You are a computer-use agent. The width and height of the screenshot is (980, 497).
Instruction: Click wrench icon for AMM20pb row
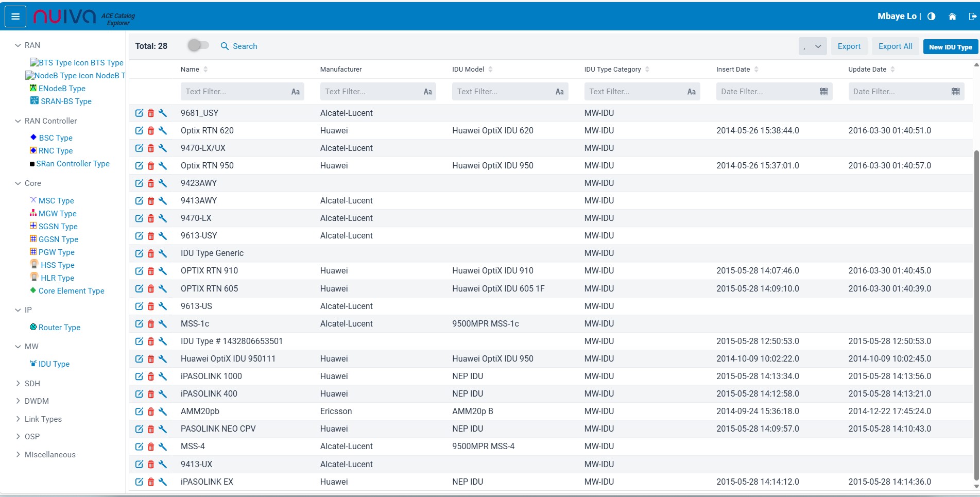pos(163,412)
